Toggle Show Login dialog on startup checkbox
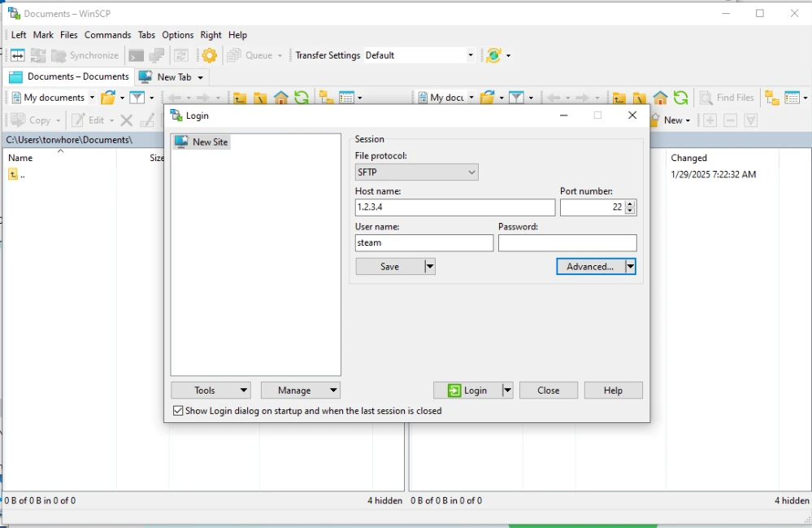This screenshot has width=812, height=528. click(x=178, y=411)
